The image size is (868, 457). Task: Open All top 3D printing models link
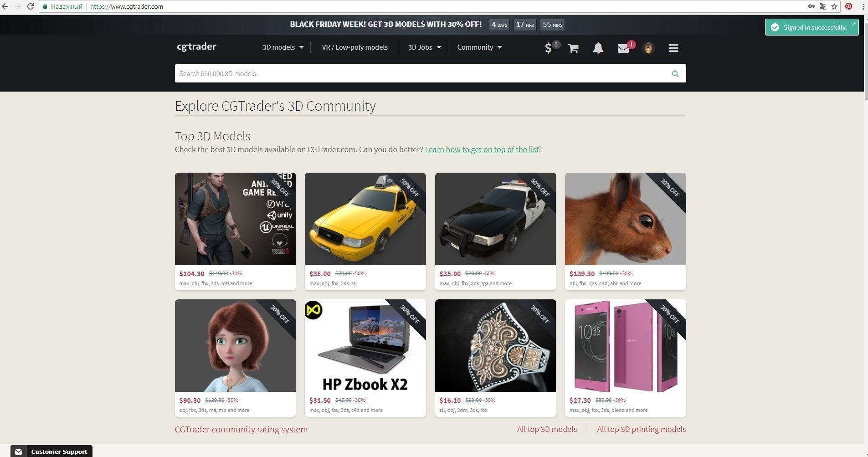tap(642, 429)
